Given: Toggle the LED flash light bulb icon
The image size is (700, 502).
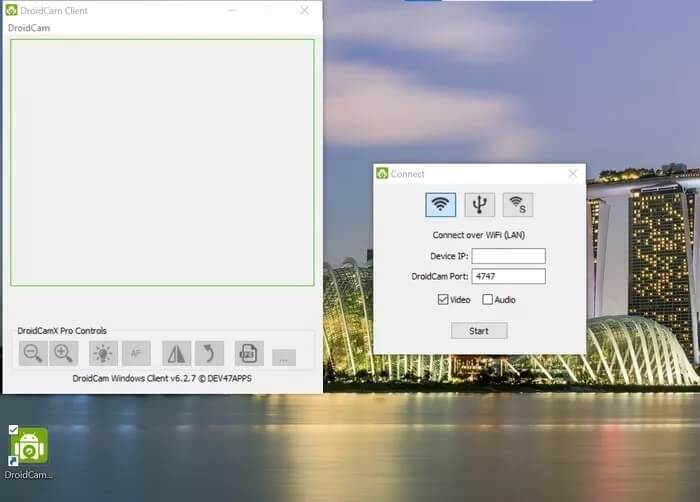Looking at the screenshot, I should point(103,353).
